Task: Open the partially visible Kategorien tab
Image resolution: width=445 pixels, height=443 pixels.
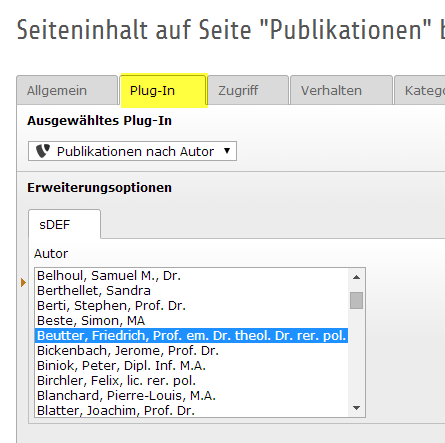Action: click(x=420, y=90)
